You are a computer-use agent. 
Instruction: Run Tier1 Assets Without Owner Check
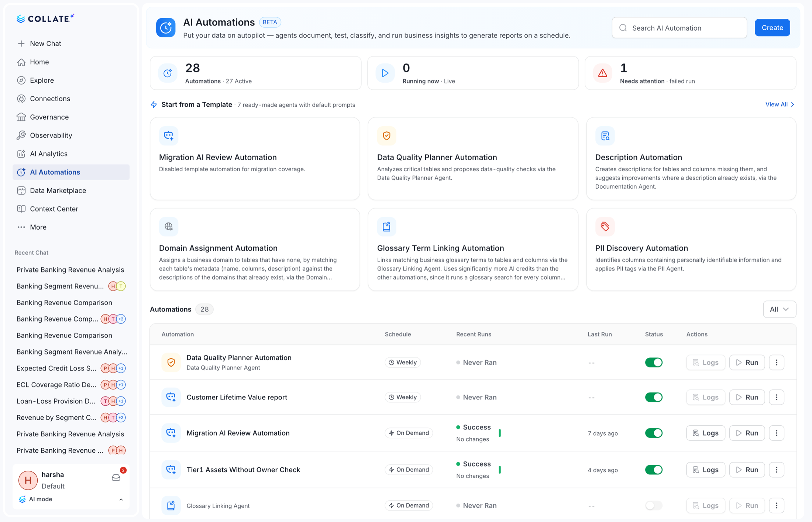click(x=747, y=470)
